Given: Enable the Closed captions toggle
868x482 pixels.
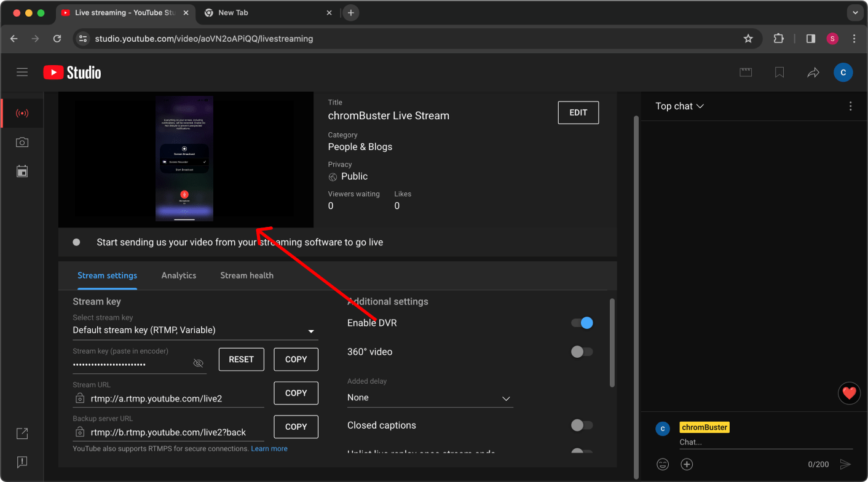Looking at the screenshot, I should [582, 425].
